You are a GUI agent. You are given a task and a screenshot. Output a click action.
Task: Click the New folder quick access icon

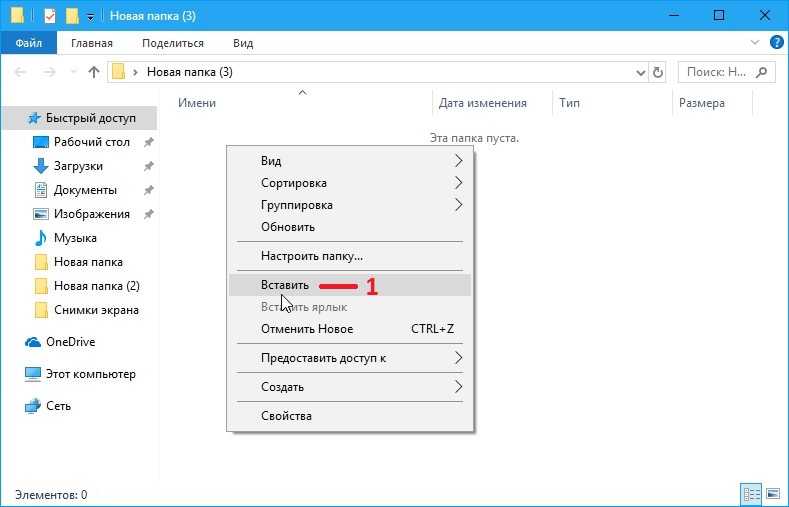coord(72,16)
